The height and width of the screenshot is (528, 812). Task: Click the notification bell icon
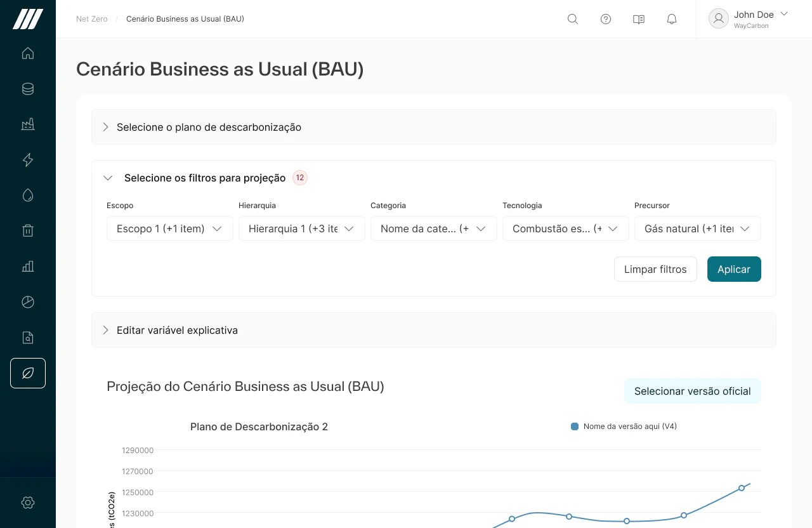point(672,19)
